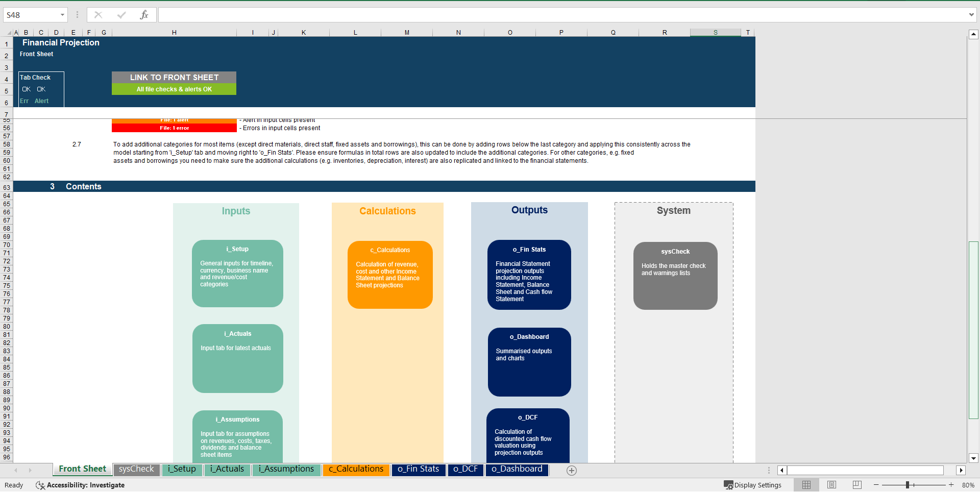Switch to the c_Calculations sheet tab

click(x=356, y=469)
